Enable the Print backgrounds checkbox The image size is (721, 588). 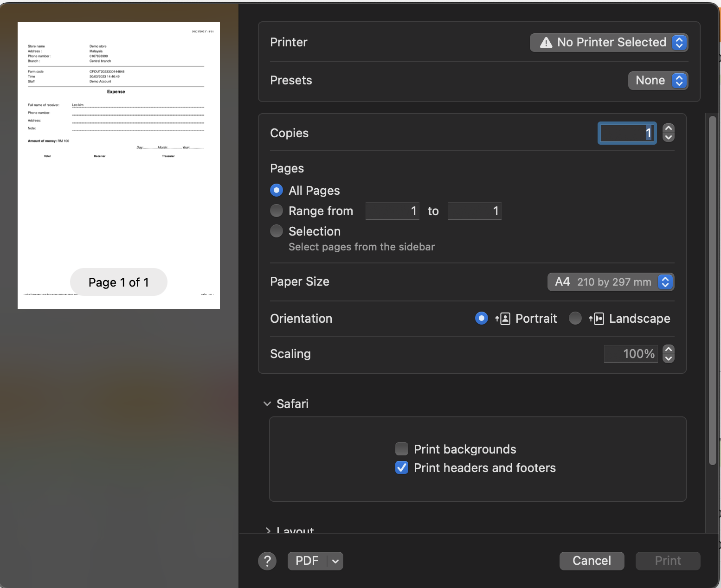coord(402,449)
